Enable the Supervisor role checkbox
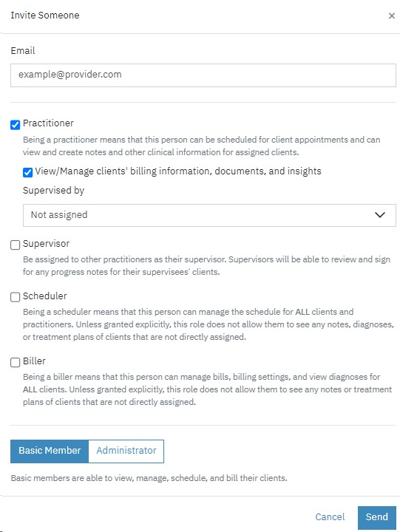The height and width of the screenshot is (532, 400). (x=16, y=245)
